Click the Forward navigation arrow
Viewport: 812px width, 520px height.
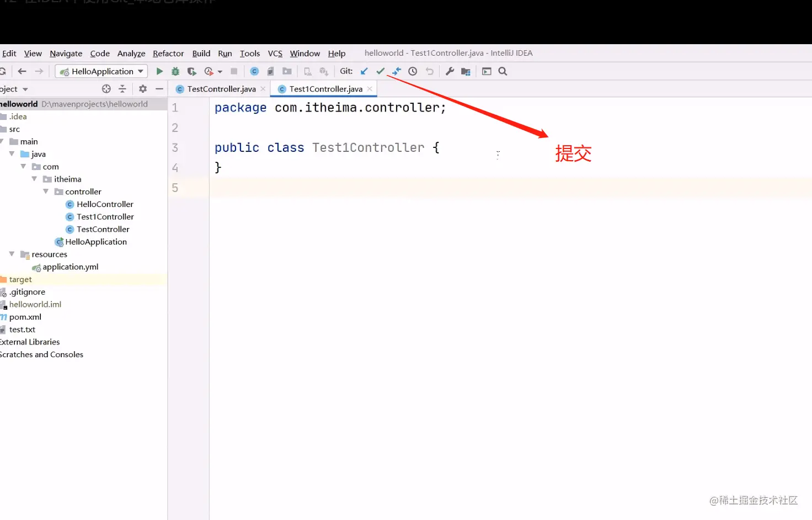point(39,71)
